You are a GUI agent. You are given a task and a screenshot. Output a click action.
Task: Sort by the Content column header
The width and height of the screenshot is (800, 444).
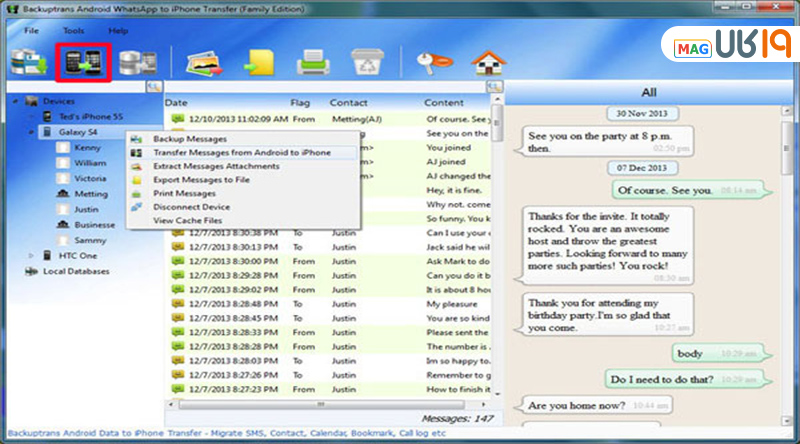(444, 103)
